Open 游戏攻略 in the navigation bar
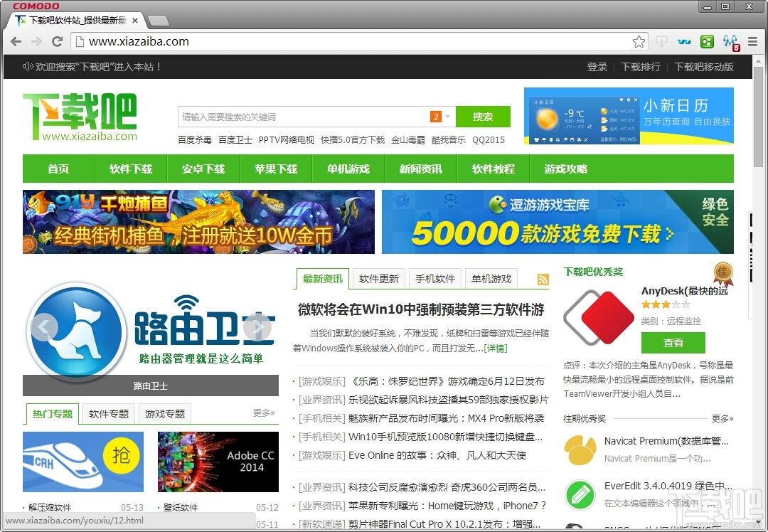The image size is (768, 532). click(566, 169)
